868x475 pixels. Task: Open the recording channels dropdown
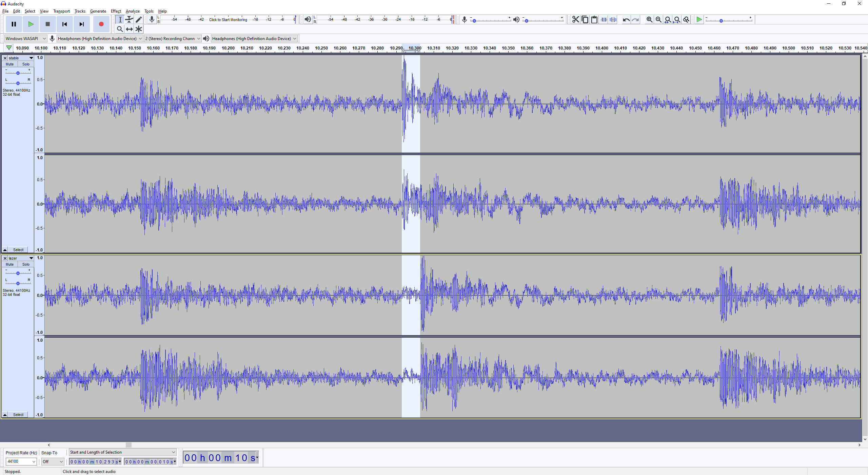tap(172, 38)
